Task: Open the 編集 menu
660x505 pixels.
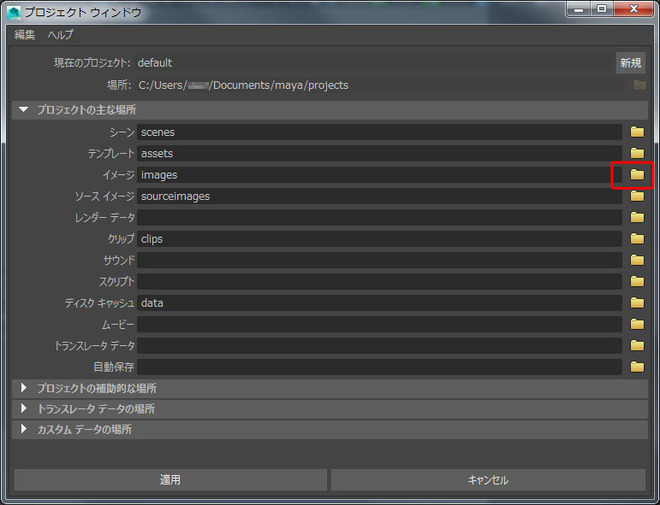Action: point(24,35)
